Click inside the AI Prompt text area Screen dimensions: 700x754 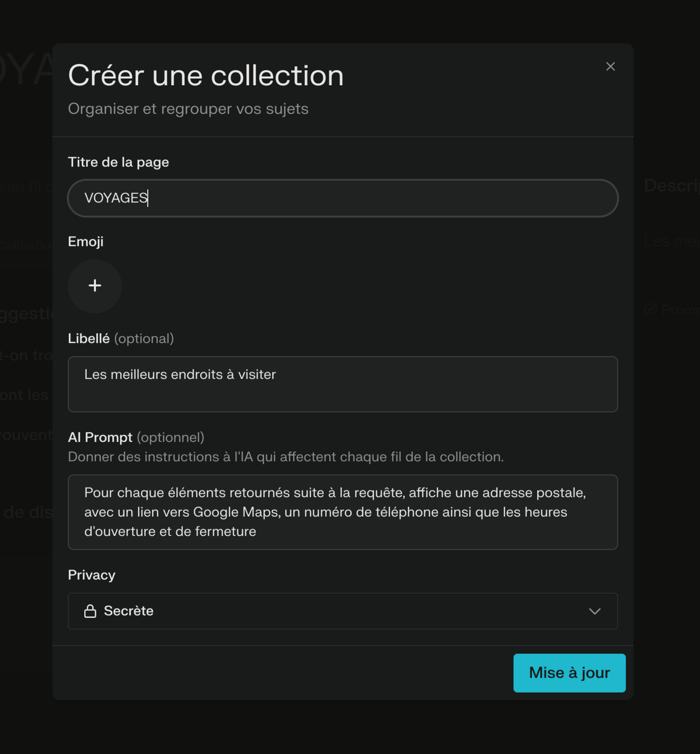tap(342, 512)
